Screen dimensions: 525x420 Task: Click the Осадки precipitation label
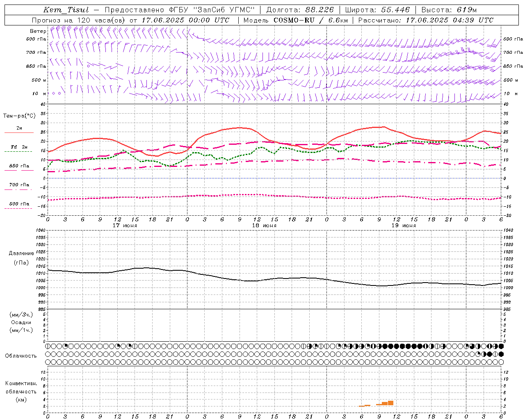tap(21, 322)
